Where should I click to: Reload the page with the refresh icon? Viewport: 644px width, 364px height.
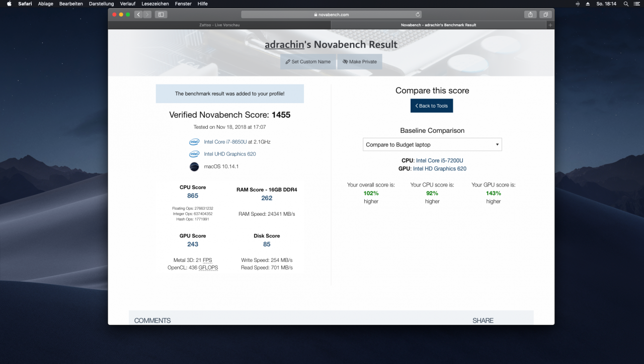[418, 15]
